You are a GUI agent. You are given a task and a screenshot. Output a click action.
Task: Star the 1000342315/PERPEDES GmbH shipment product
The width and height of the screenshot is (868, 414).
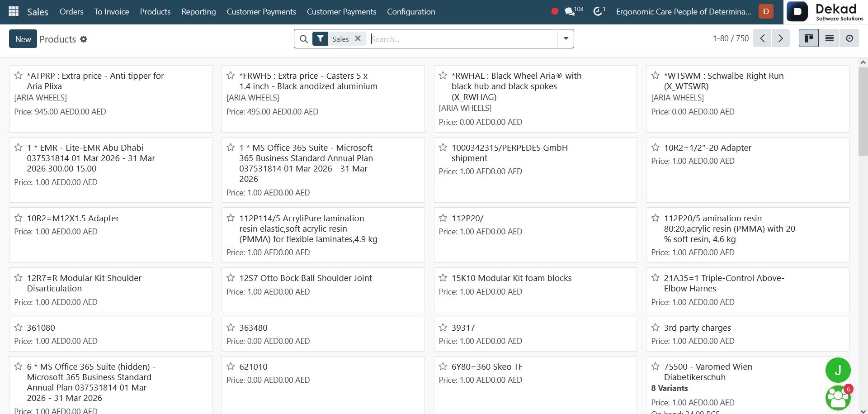[x=443, y=148]
